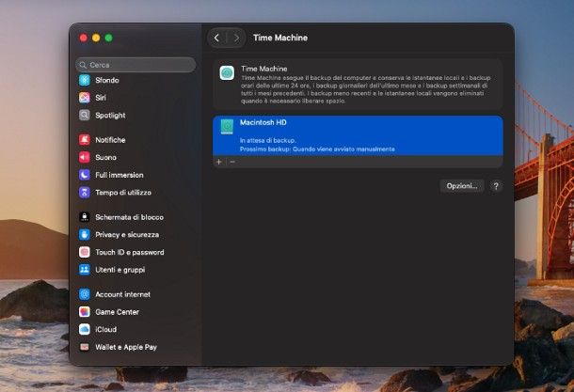The image size is (574, 392).
Task: Click the Time Machine description paragraph
Action: point(366,89)
